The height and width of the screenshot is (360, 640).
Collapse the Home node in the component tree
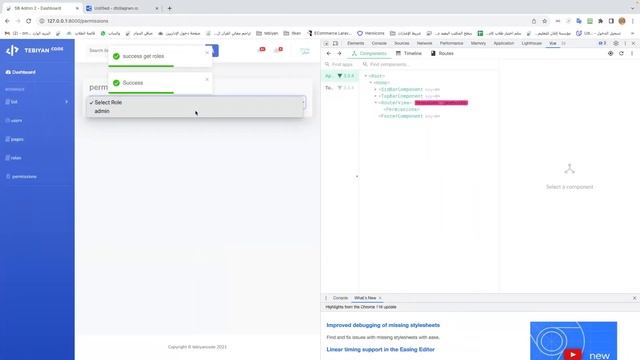click(371, 82)
